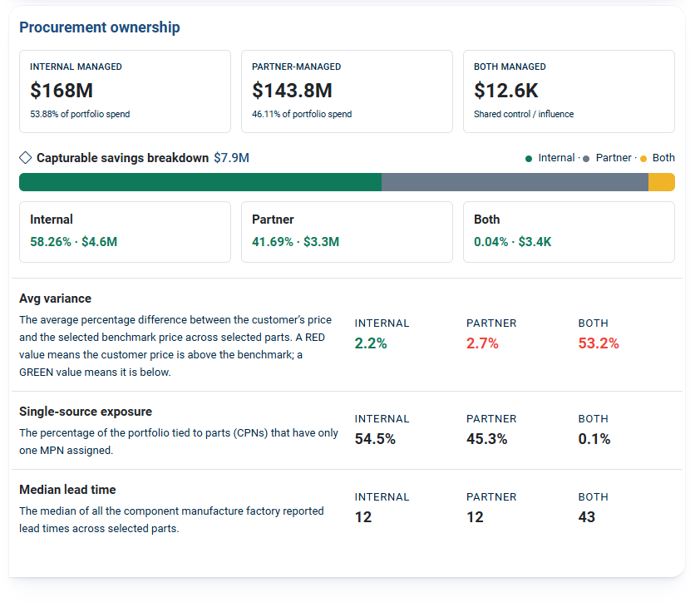Open the Internal Managed $168M card
Viewport: 700px width, 607px height.
pyautogui.click(x=125, y=91)
